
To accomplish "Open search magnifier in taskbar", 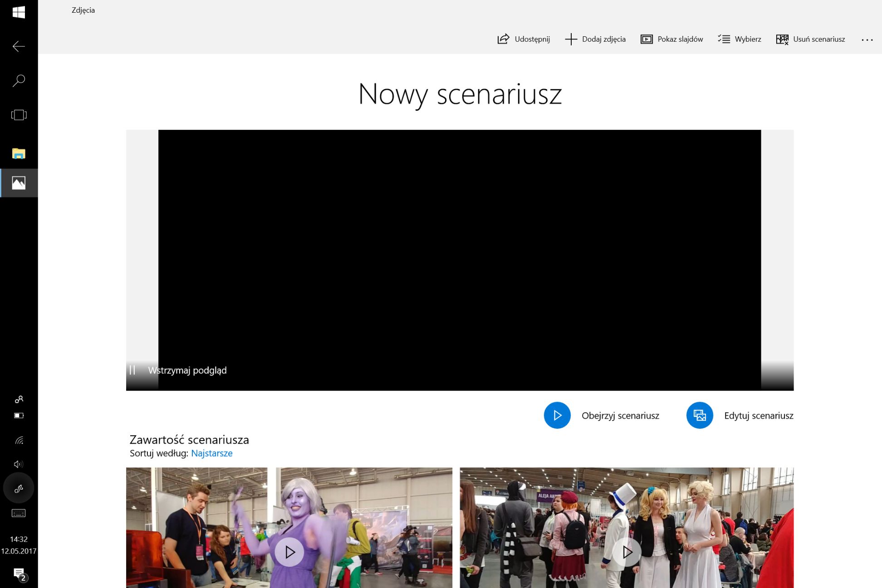I will coord(19,81).
